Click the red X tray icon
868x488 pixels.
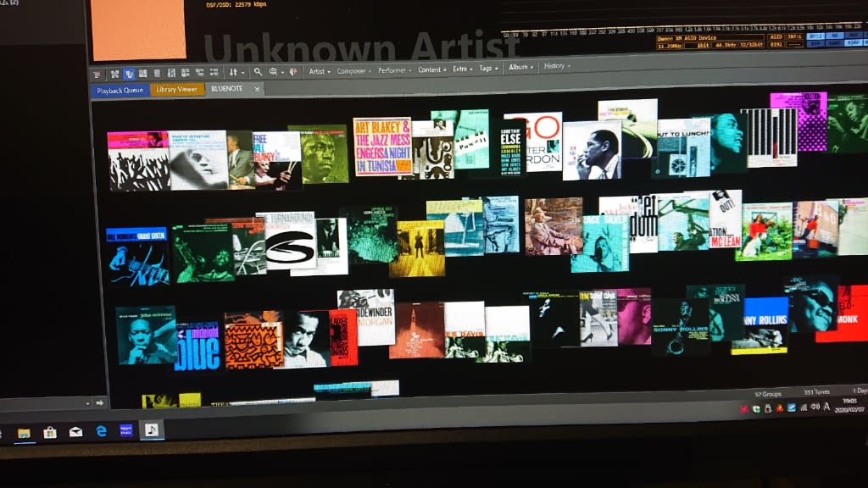(744, 409)
